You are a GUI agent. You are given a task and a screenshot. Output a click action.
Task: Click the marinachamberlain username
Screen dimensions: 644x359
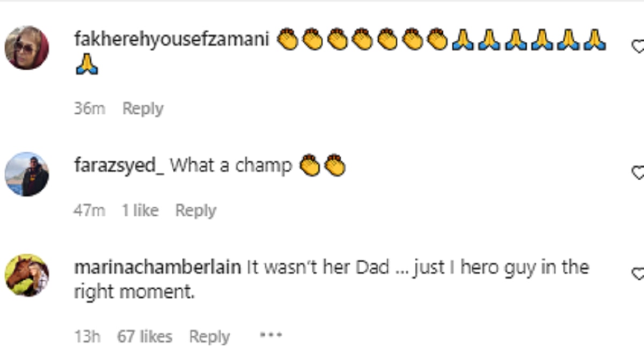(x=157, y=267)
